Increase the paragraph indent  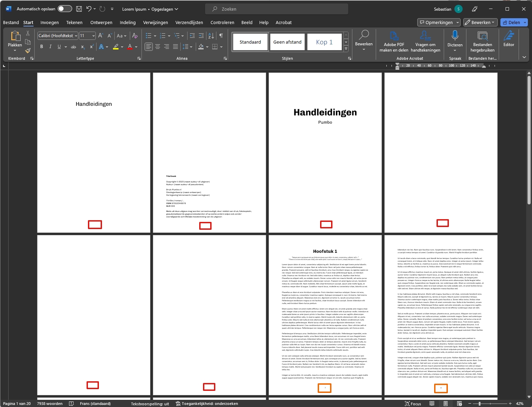pyautogui.click(x=201, y=35)
